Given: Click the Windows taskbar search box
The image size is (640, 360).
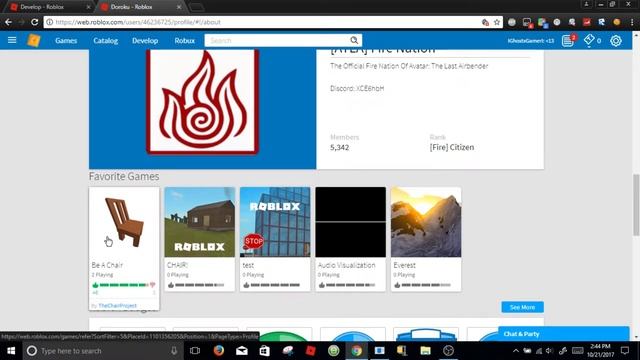Looking at the screenshot, I should pyautogui.click(x=101, y=351).
